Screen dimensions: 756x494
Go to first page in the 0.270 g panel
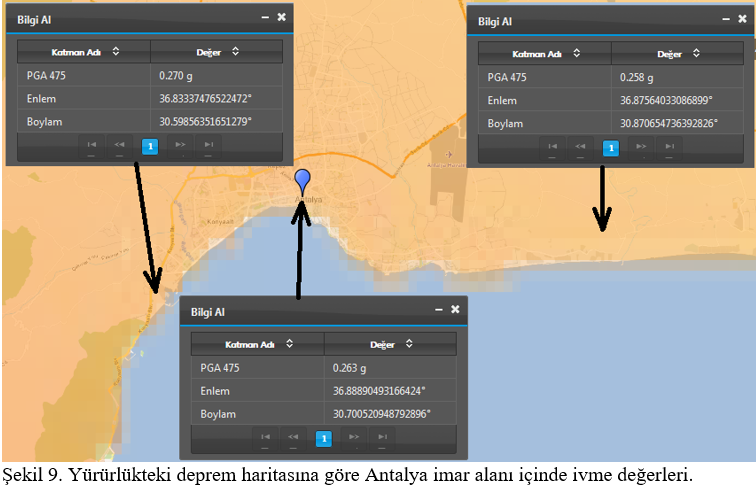pos(91,145)
